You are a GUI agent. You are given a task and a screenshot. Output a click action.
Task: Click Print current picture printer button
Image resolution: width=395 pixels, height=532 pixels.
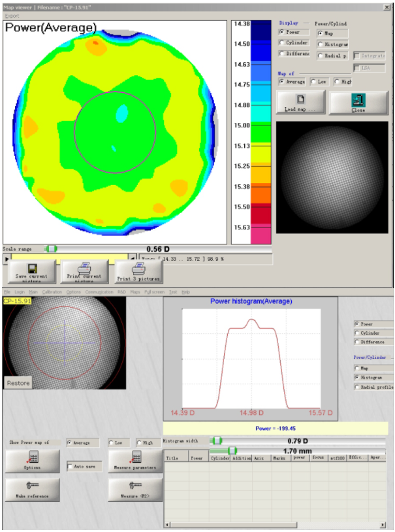pos(85,271)
